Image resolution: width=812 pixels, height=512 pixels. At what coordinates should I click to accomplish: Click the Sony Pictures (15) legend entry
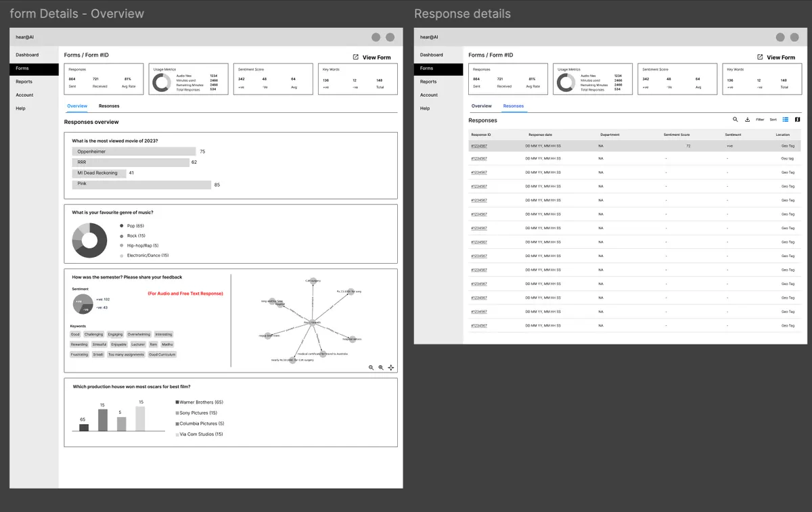coord(196,413)
